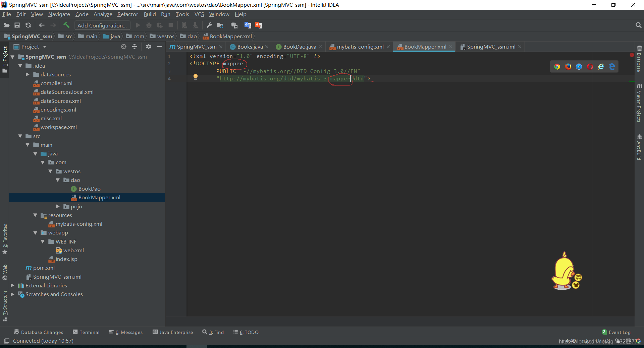This screenshot has width=644, height=348.
Task: Open in Safari browser icon
Action: (x=579, y=67)
